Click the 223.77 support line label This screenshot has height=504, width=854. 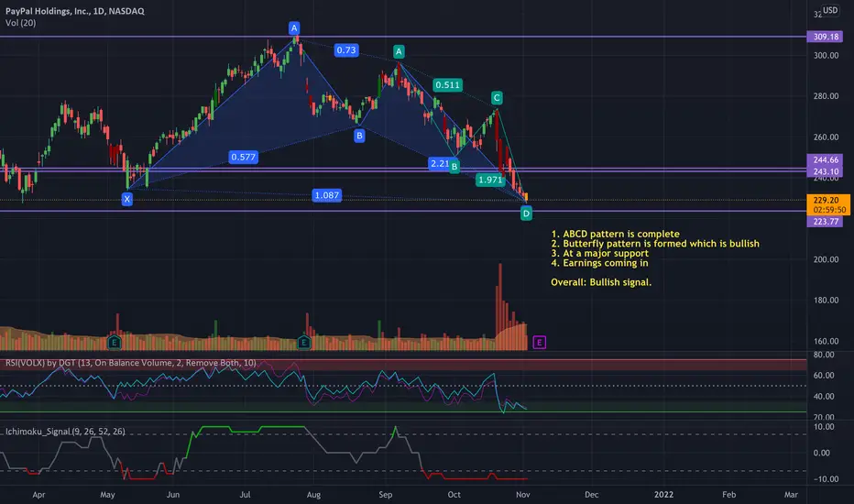[825, 221]
